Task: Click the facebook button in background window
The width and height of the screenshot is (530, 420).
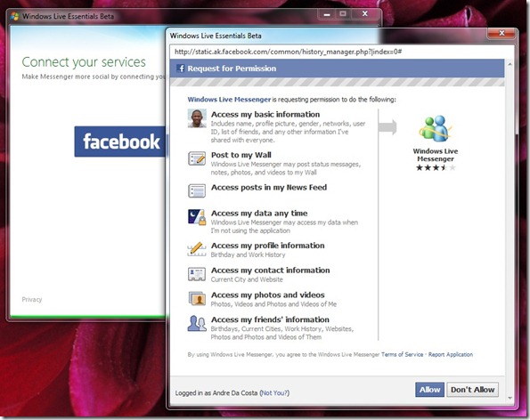Action: click(120, 141)
